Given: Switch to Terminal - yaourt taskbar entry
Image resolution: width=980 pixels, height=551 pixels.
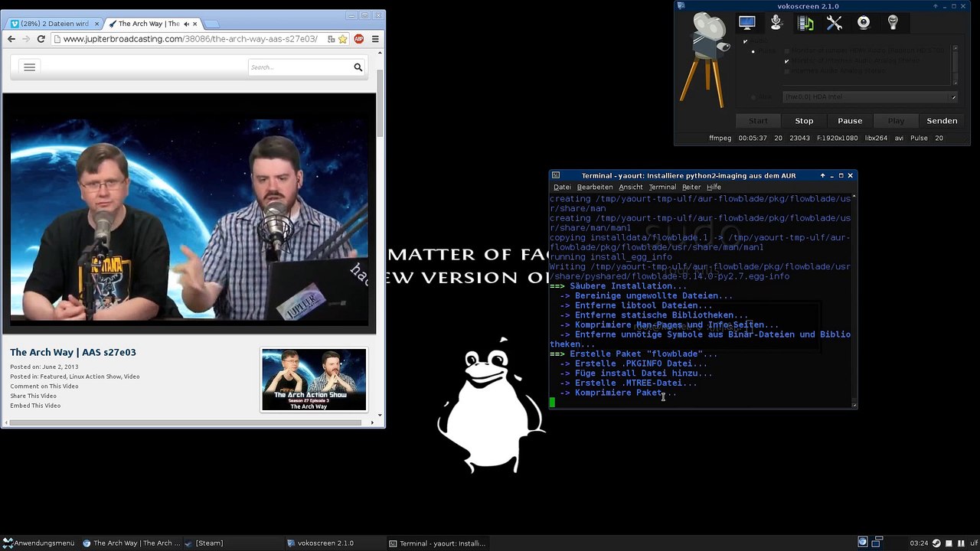Looking at the screenshot, I should 436,543.
